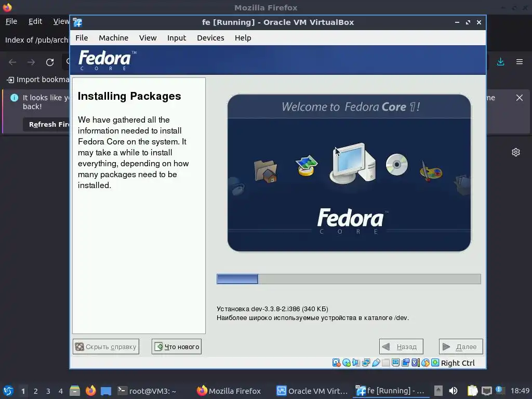This screenshot has width=532, height=399.
Task: Open VirtualBox Help menu
Action: click(x=243, y=38)
